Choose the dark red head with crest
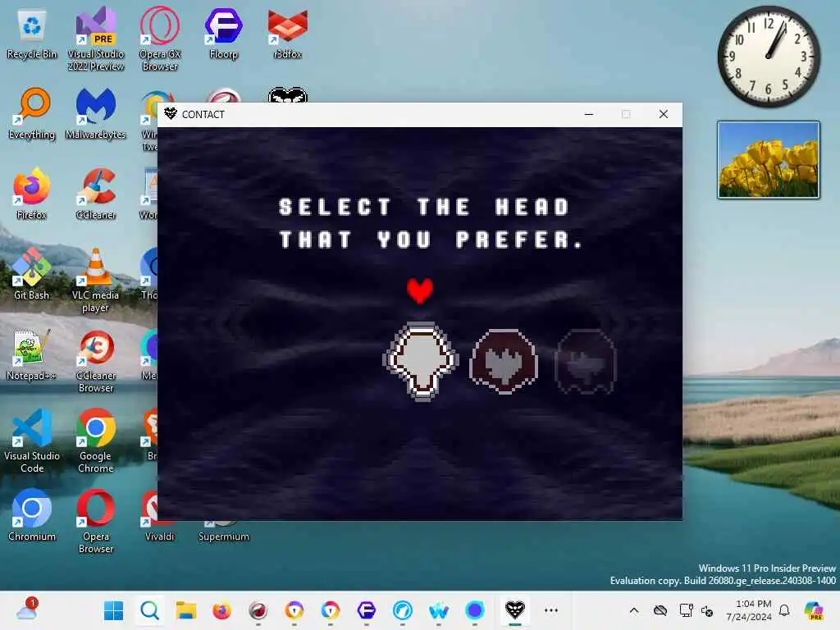This screenshot has height=630, width=840. click(504, 361)
